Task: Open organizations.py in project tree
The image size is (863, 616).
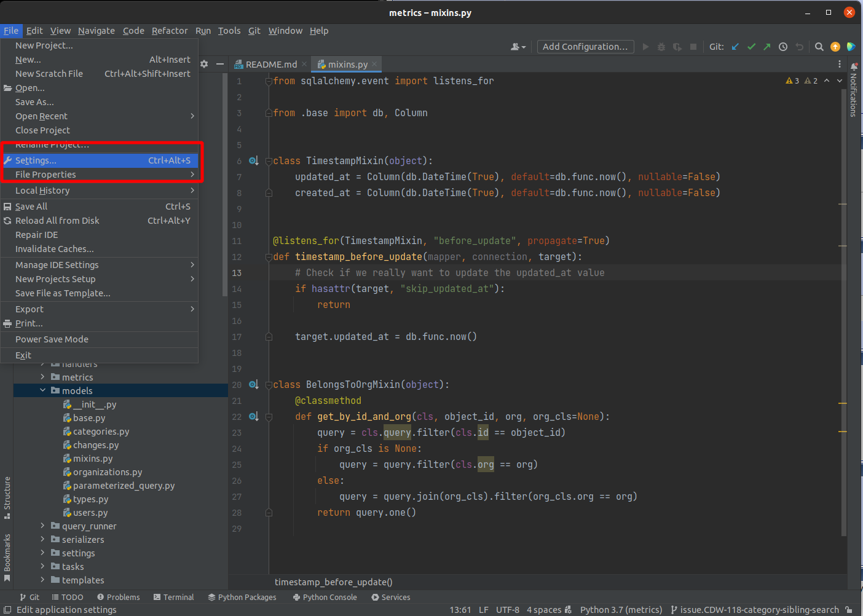Action: [x=108, y=472]
